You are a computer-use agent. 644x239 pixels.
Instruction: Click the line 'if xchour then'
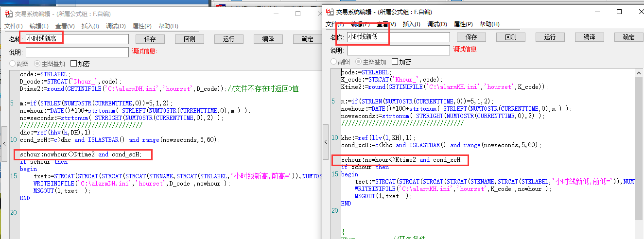click(365, 167)
